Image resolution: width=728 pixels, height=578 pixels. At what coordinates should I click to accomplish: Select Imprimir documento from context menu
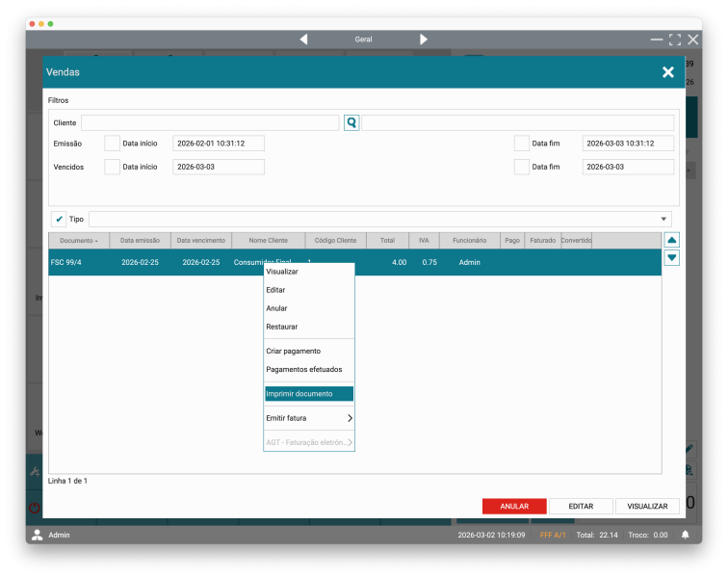[308, 394]
